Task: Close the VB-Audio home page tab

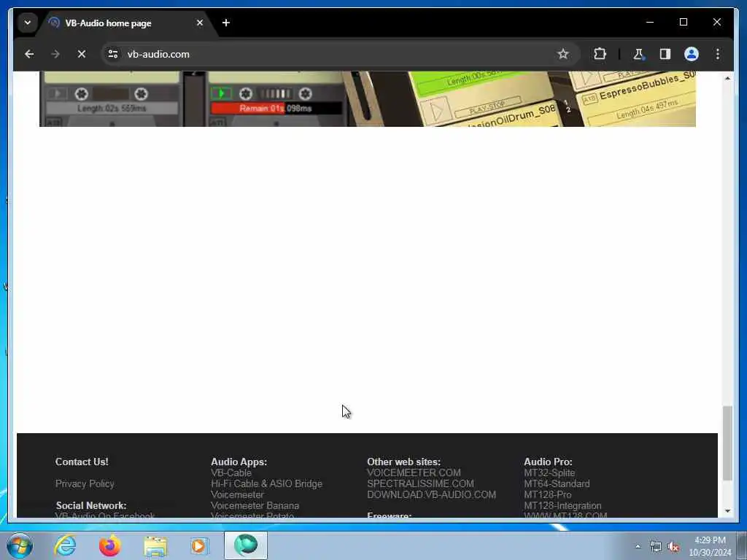Action: point(200,23)
